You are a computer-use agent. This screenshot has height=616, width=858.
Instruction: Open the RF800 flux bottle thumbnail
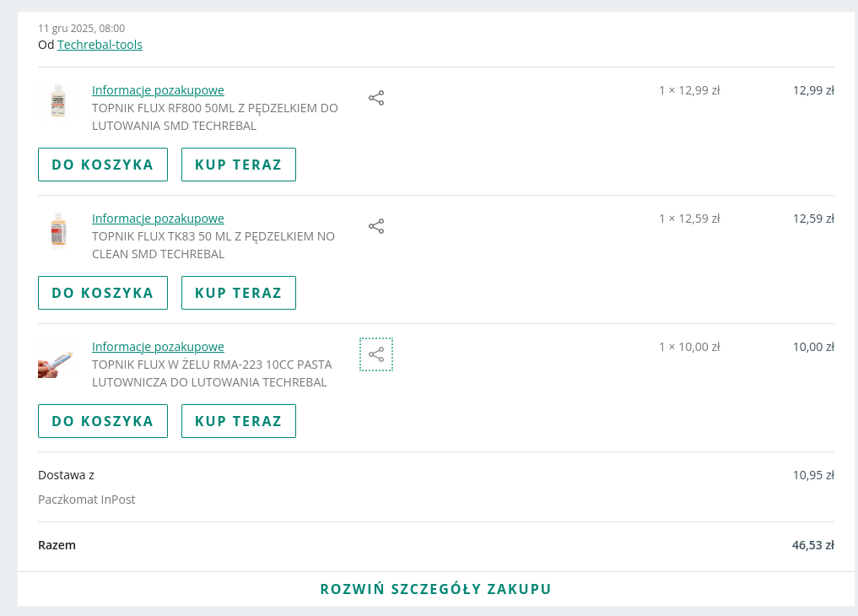click(x=57, y=101)
